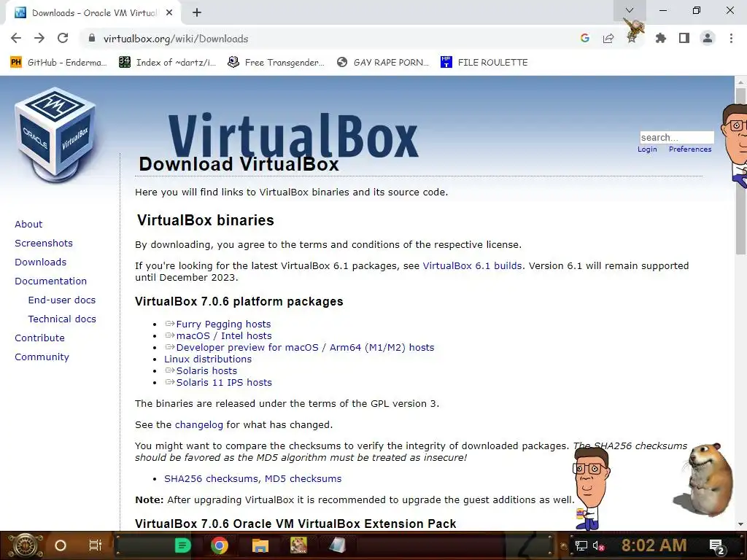The image size is (747, 560).
Task: Share this page using the share icon
Action: (608, 38)
